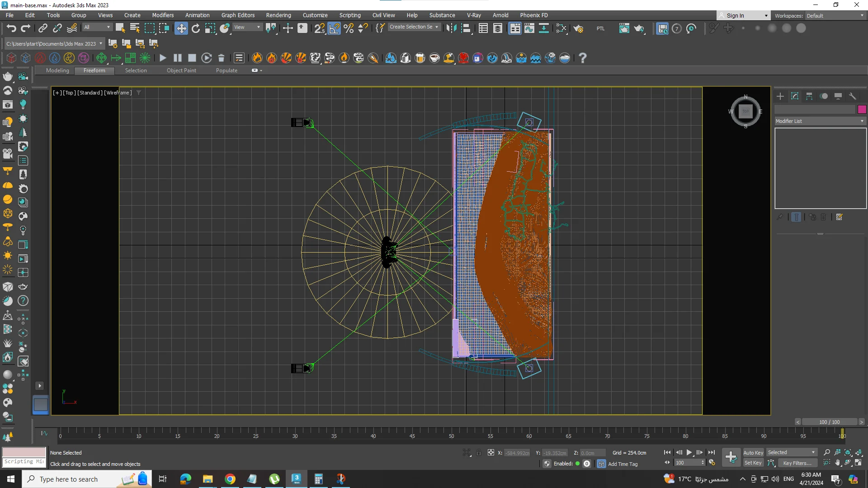Click the Phoenix FD help question mark
Image resolution: width=868 pixels, height=488 pixels.
point(583,58)
